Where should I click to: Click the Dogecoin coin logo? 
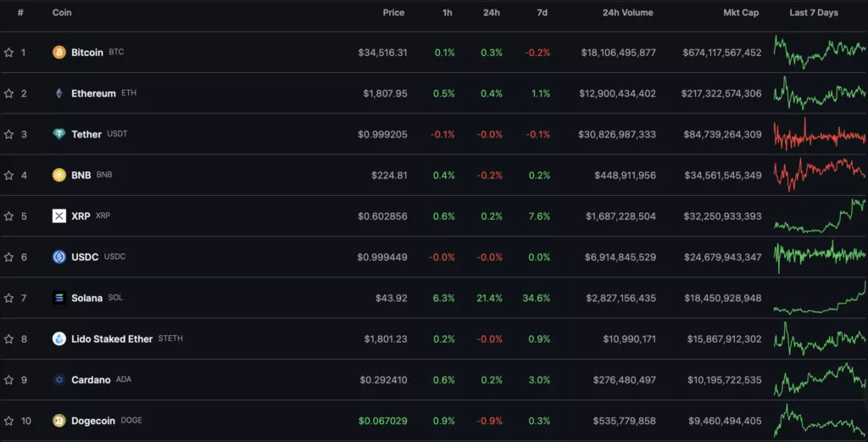click(x=59, y=421)
